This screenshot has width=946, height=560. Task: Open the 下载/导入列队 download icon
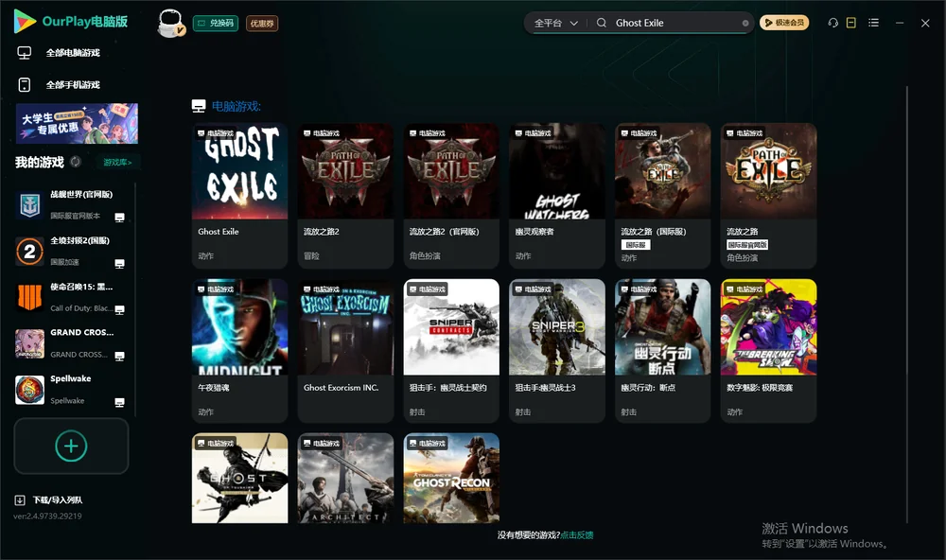[x=19, y=499]
